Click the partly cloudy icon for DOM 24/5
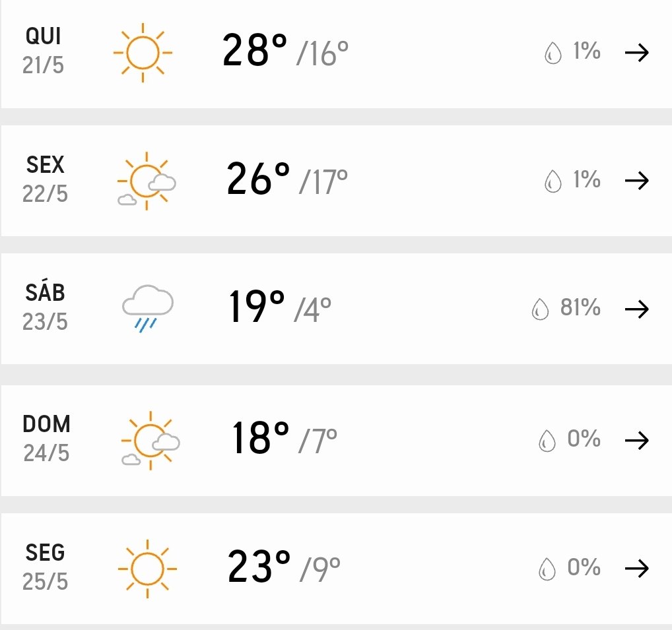 pyautogui.click(x=151, y=440)
